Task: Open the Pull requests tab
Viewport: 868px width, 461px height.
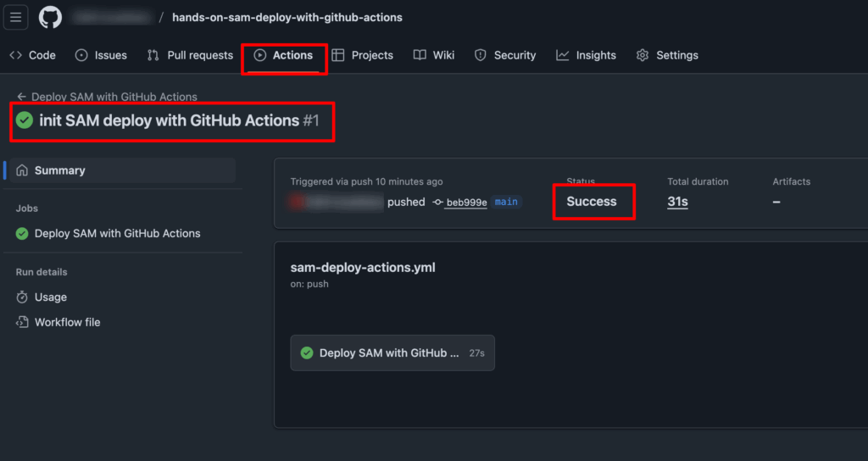Action: pyautogui.click(x=190, y=55)
